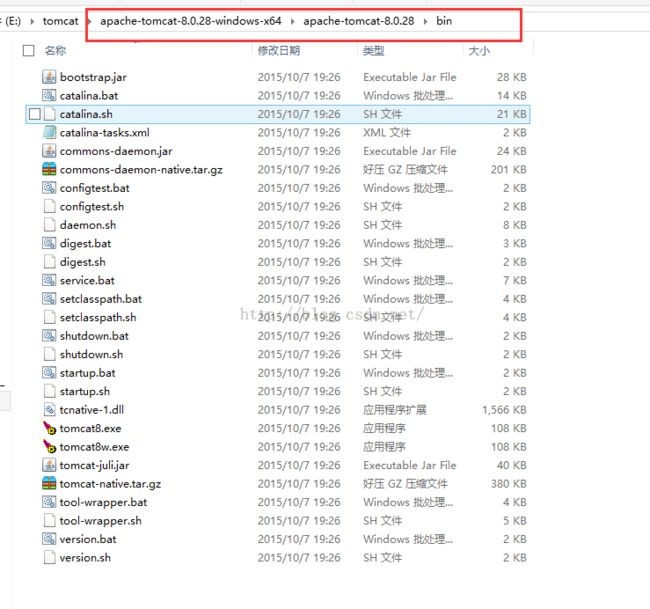Click the tool-wrapper.bat file icon
Image resolution: width=650 pixels, height=609 pixels.
49,502
